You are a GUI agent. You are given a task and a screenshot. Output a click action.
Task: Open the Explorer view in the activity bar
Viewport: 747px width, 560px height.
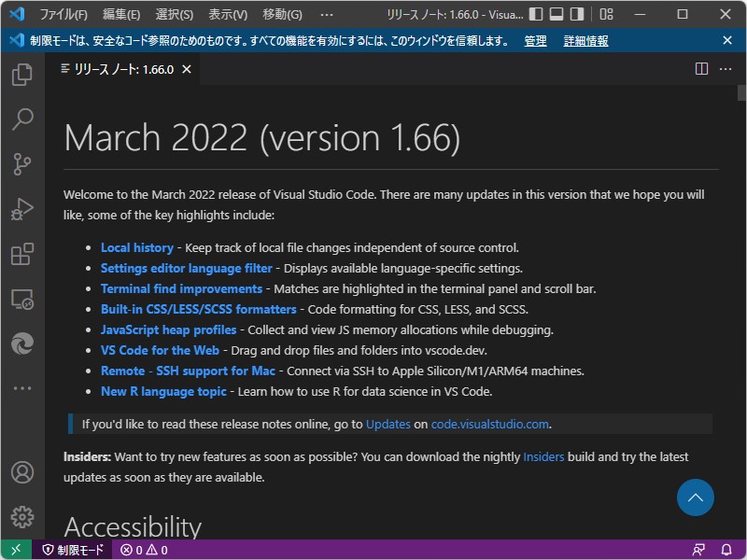[x=21, y=75]
